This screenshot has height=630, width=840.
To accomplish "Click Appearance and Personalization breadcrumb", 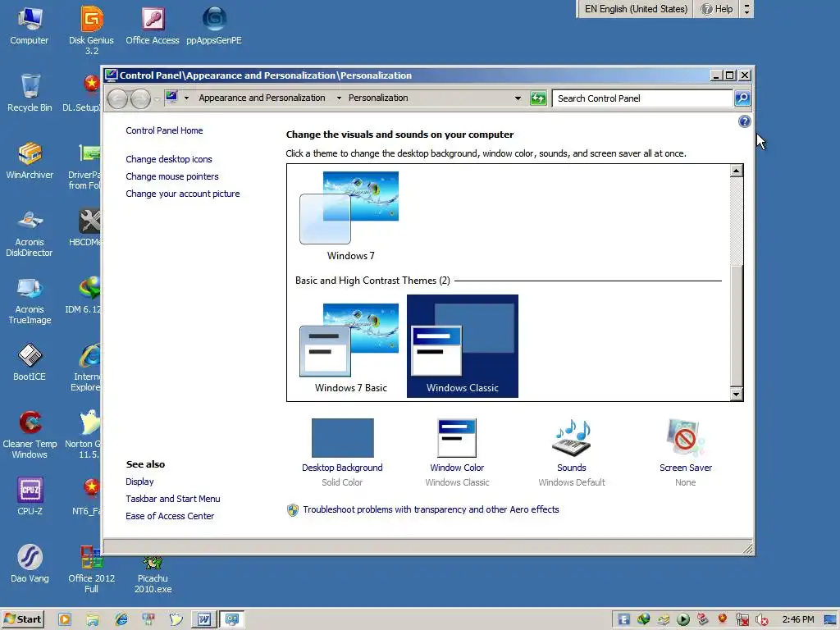I will [262, 98].
